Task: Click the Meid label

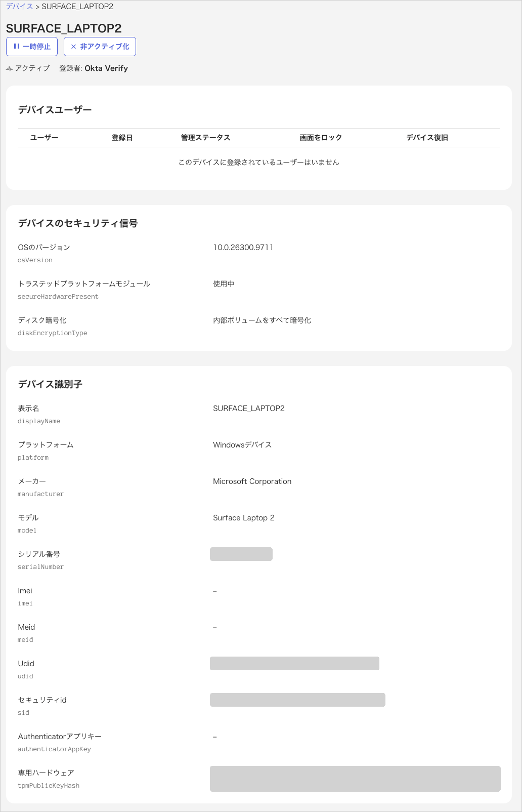Action: 27,627
